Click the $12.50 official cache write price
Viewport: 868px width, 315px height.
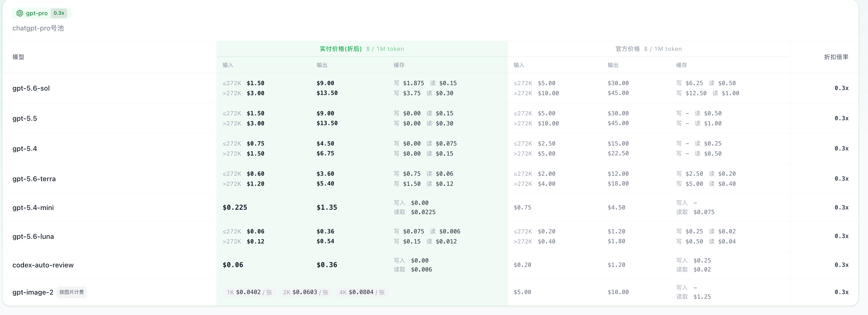[x=696, y=93]
